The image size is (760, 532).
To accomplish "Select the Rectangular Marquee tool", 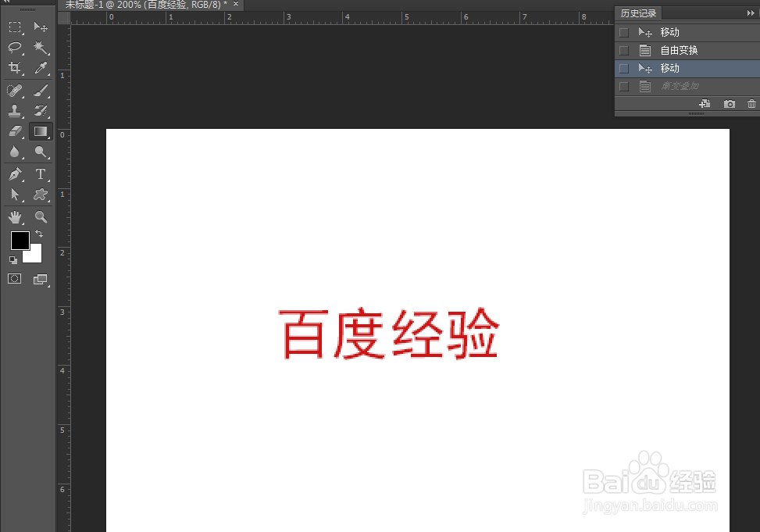I will (x=15, y=27).
